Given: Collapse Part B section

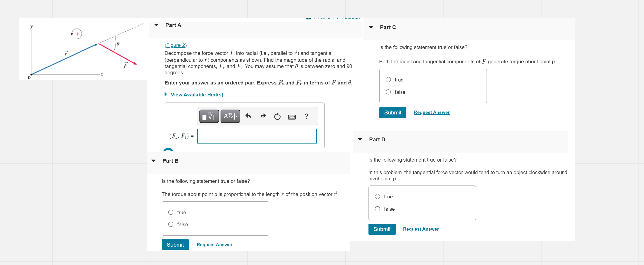Looking at the screenshot, I should pos(153,161).
